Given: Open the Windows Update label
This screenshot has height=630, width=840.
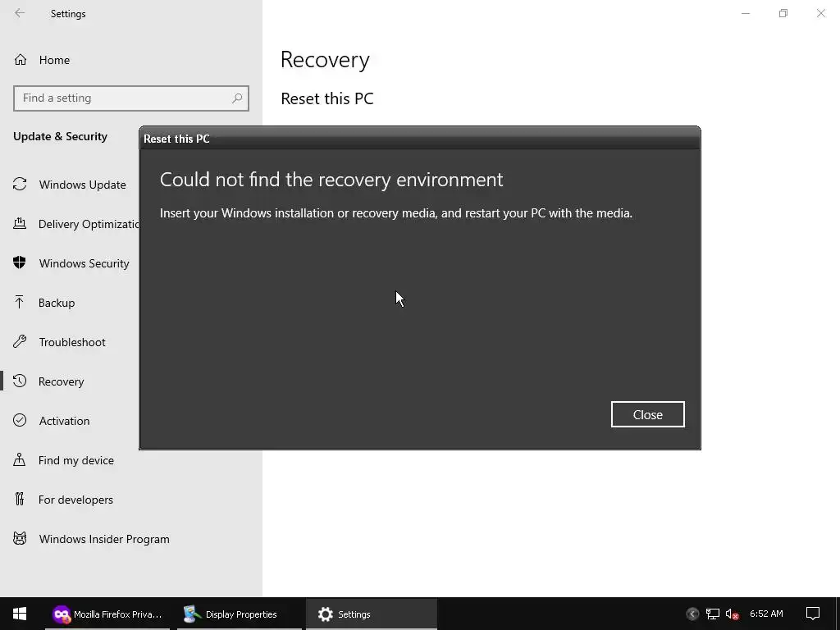Looking at the screenshot, I should click(x=83, y=185).
